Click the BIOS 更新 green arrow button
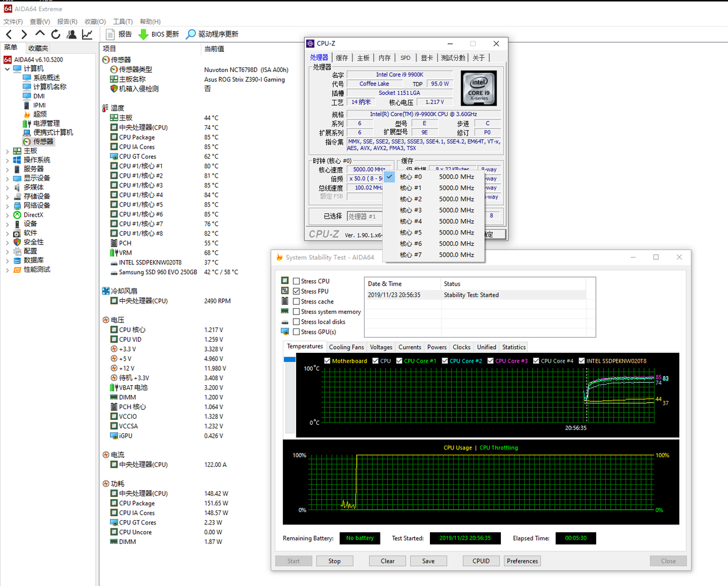The image size is (728, 586). tap(159, 34)
